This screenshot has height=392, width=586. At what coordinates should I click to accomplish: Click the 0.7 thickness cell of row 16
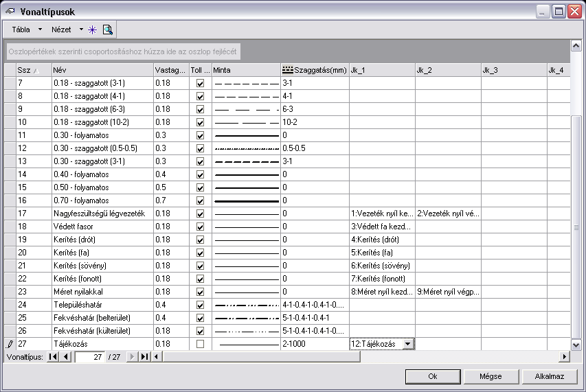click(171, 200)
